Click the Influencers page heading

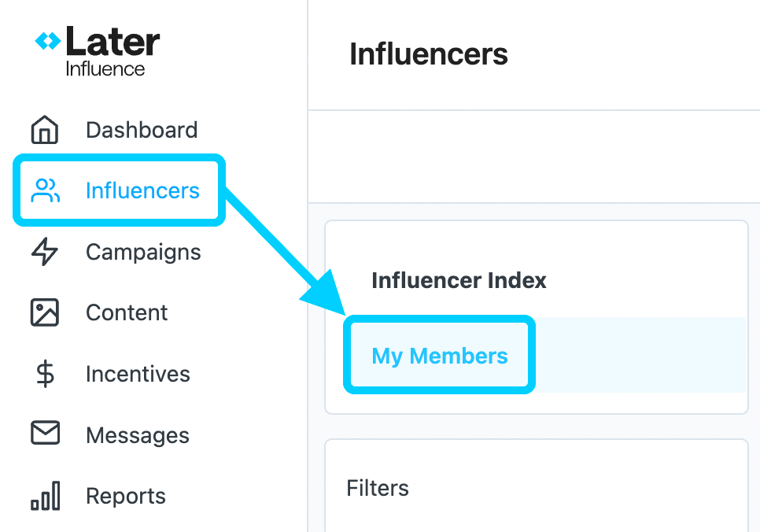tap(429, 54)
